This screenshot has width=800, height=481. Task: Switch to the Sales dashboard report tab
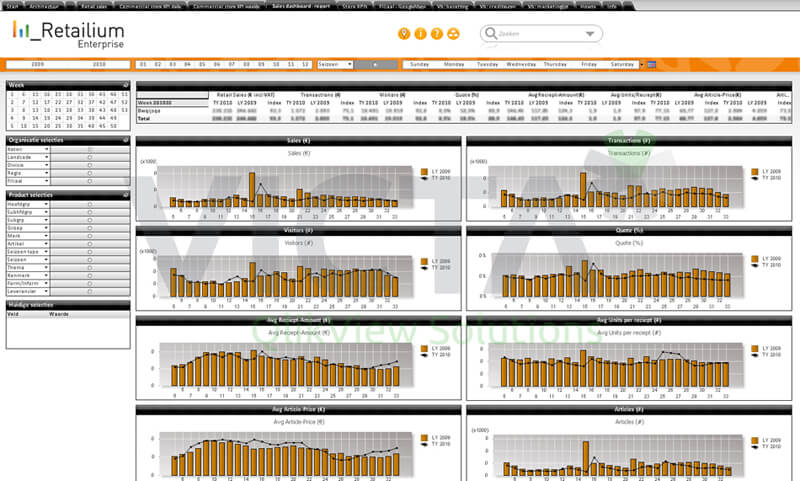click(x=301, y=6)
